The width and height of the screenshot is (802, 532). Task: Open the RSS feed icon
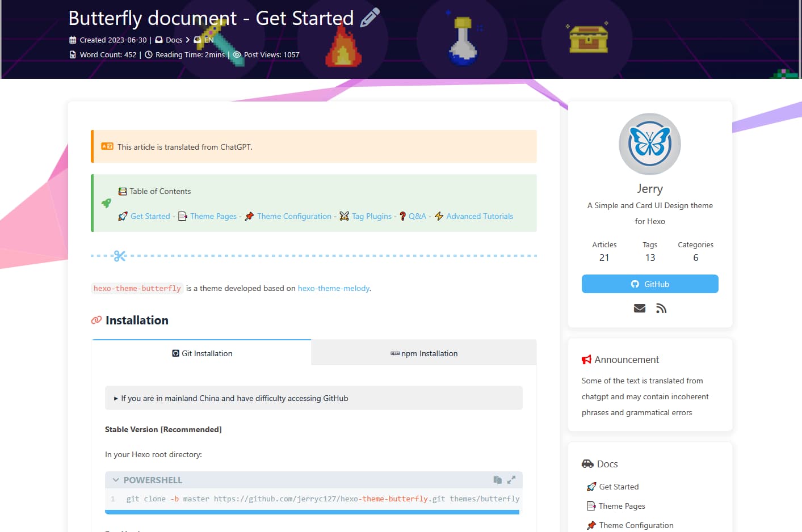661,309
